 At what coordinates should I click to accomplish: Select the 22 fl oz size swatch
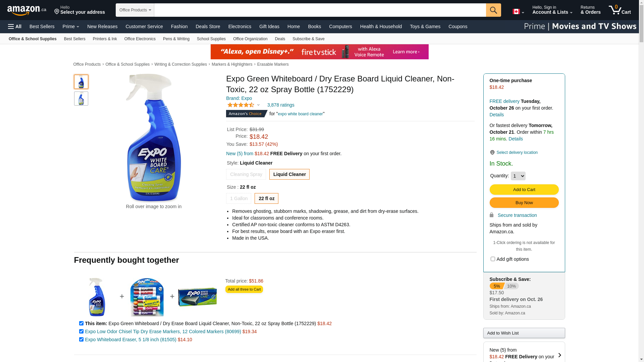266,198
